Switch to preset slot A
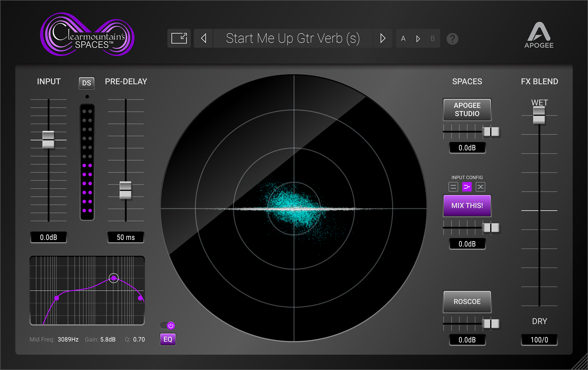 click(403, 39)
